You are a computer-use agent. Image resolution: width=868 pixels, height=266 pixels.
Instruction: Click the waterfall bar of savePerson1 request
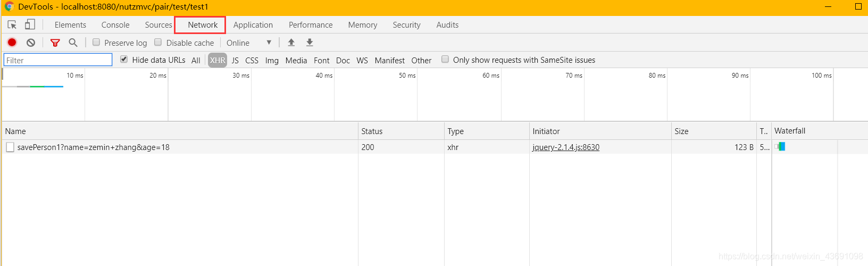click(780, 146)
